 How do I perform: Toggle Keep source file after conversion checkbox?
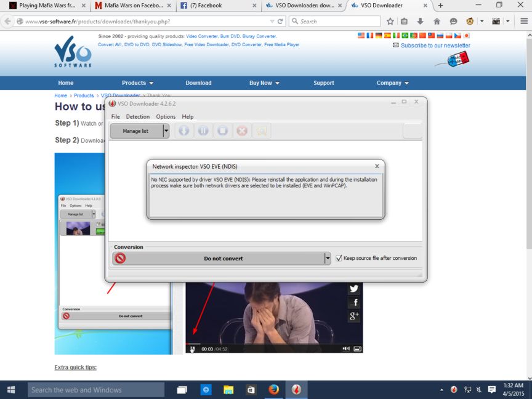point(339,258)
